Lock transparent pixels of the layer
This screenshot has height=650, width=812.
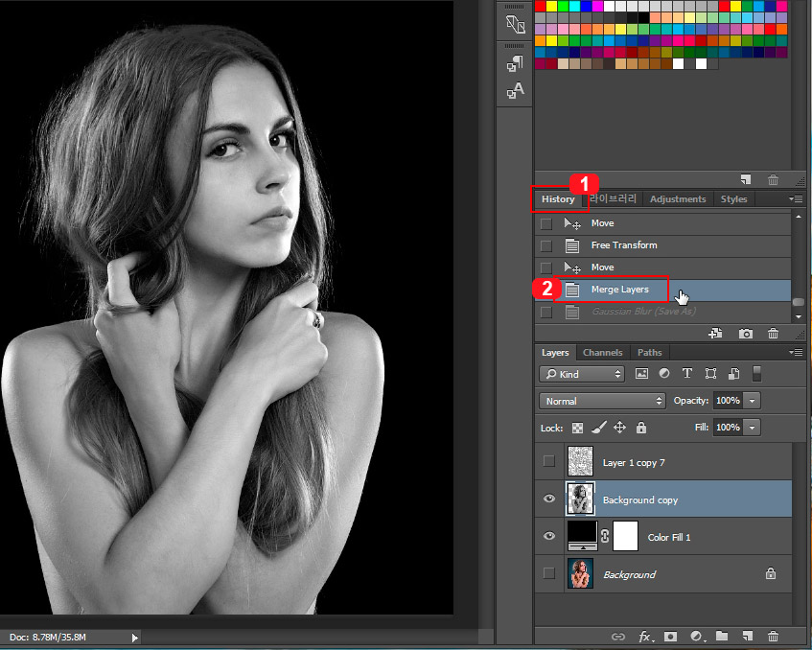(x=577, y=428)
